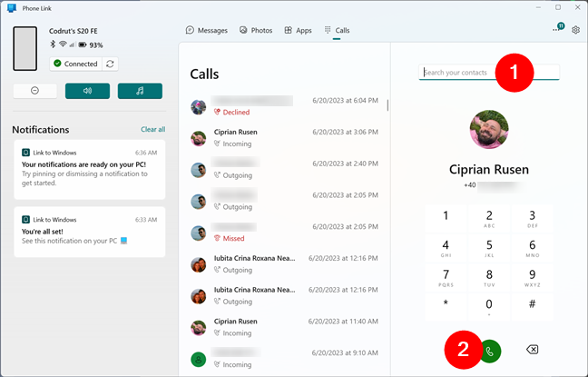The image size is (588, 377).
Task: Delete last digit with backspace icon
Action: click(x=532, y=350)
